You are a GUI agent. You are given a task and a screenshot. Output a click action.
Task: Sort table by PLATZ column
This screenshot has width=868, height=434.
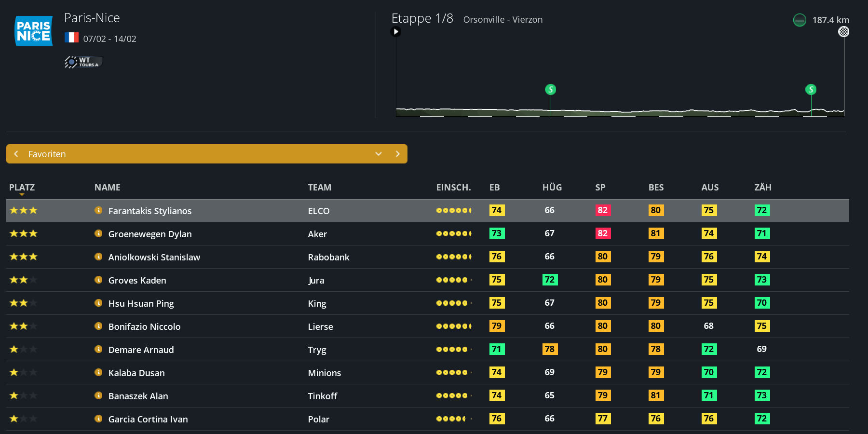click(22, 188)
